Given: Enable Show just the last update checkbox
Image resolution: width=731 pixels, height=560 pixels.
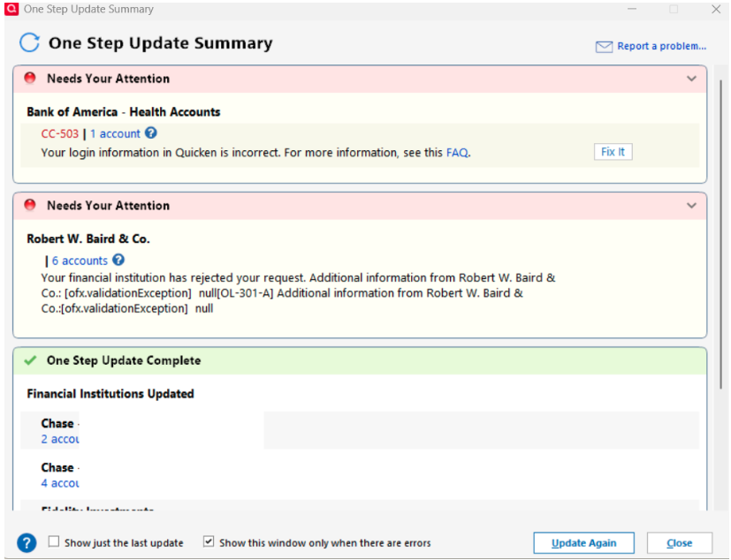Looking at the screenshot, I should [x=54, y=541].
